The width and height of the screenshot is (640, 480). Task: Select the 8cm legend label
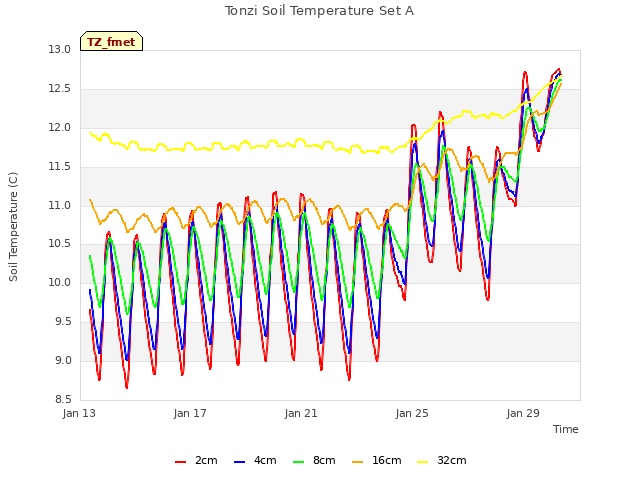(324, 460)
